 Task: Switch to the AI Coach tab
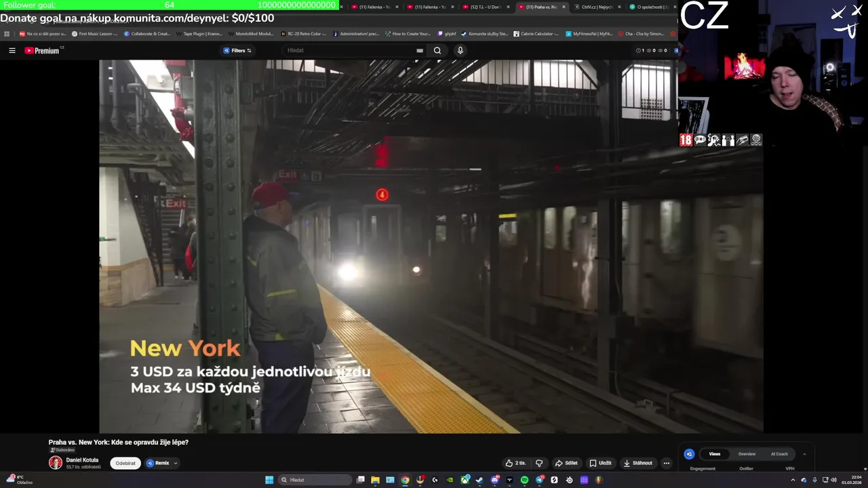click(x=779, y=453)
